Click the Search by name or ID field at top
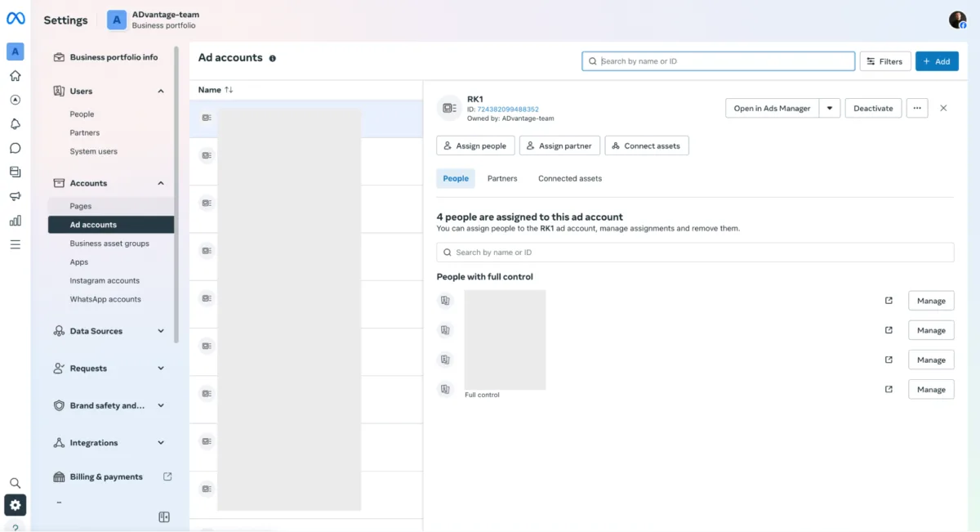Viewport: 980px width, 532px height. coord(719,61)
